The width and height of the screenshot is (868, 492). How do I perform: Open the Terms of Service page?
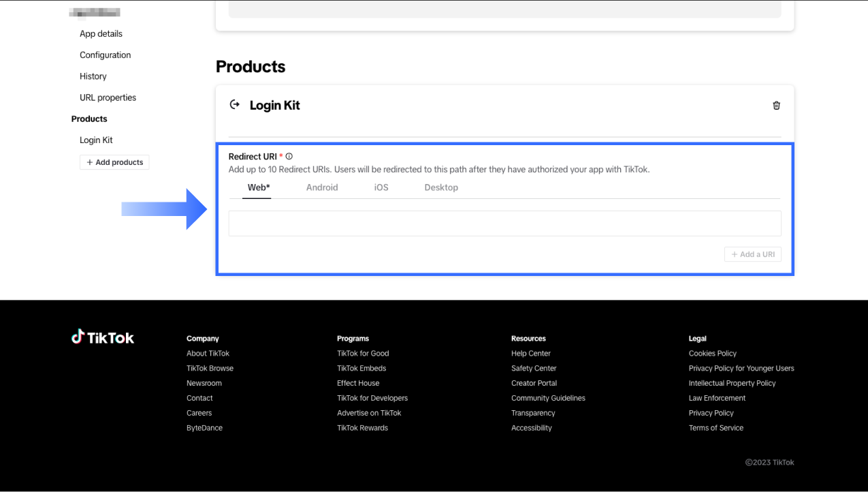[716, 427]
